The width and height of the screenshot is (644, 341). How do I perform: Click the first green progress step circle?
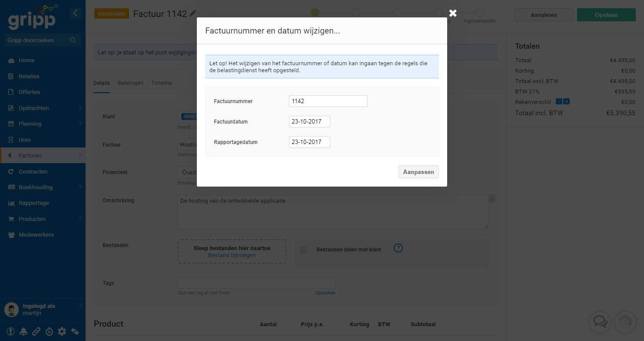pyautogui.click(x=315, y=13)
